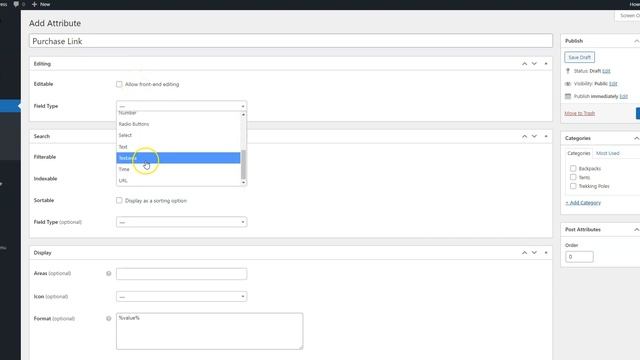Click the calendar icon beside Publish immediately
This screenshot has width=640, height=360.
pyautogui.click(x=568, y=96)
